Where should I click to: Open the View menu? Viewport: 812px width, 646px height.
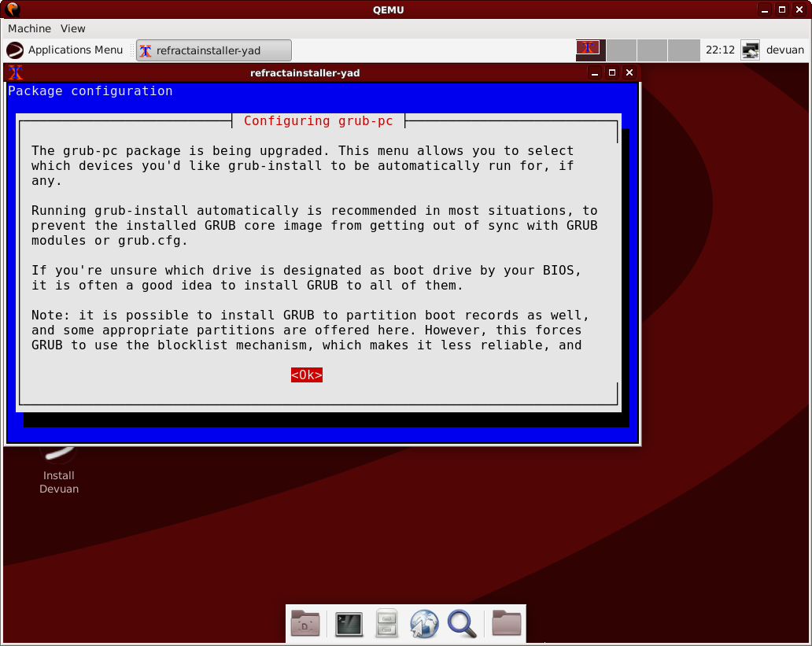[73, 28]
